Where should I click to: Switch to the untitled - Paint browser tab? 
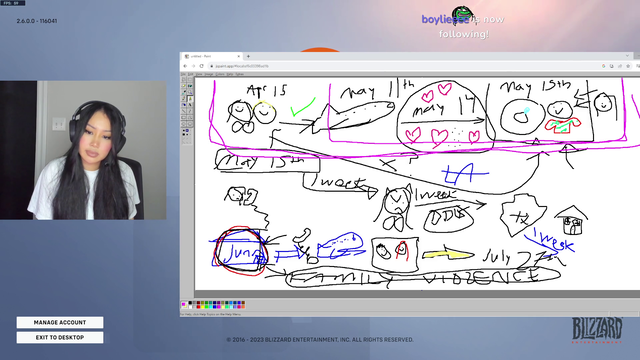pos(212,56)
